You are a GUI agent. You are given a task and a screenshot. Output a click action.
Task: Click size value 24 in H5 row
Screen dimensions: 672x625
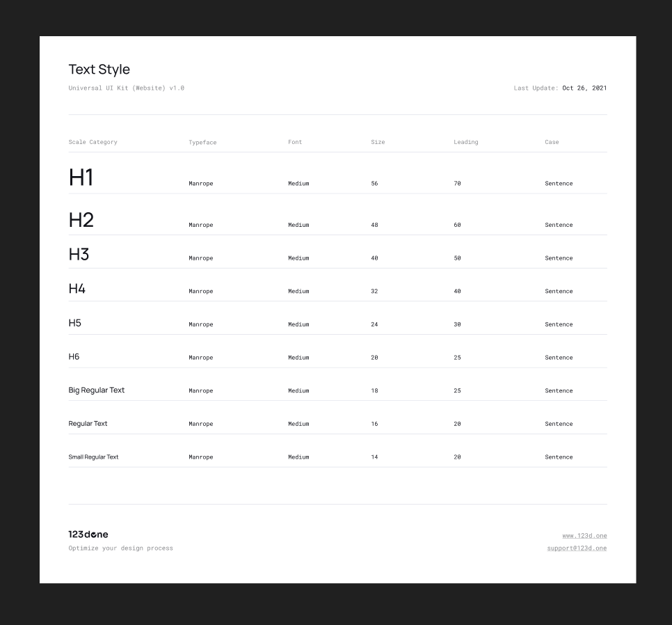(x=374, y=324)
